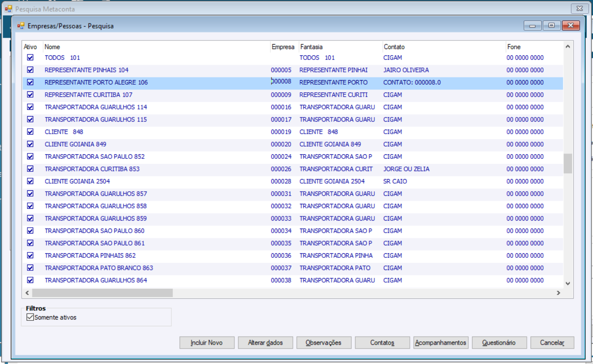Image resolution: width=593 pixels, height=364 pixels.
Task: Click Empresa code 000009
Action: [x=281, y=95]
